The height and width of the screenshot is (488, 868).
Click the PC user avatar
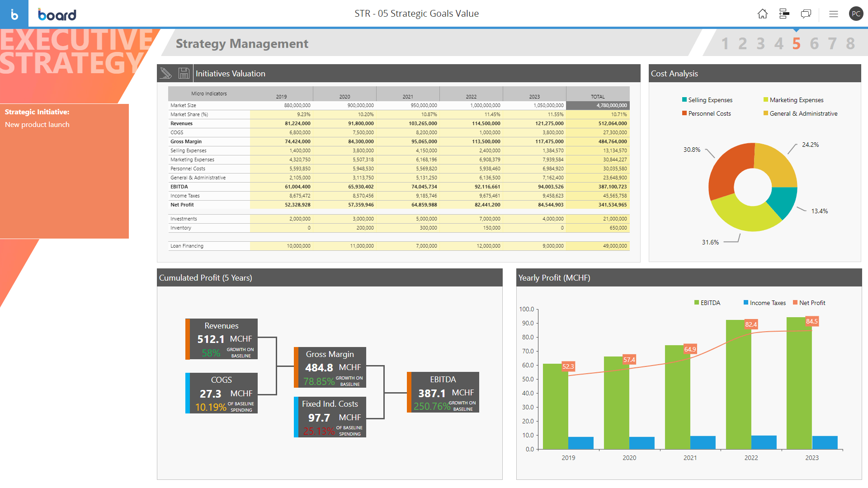(856, 14)
